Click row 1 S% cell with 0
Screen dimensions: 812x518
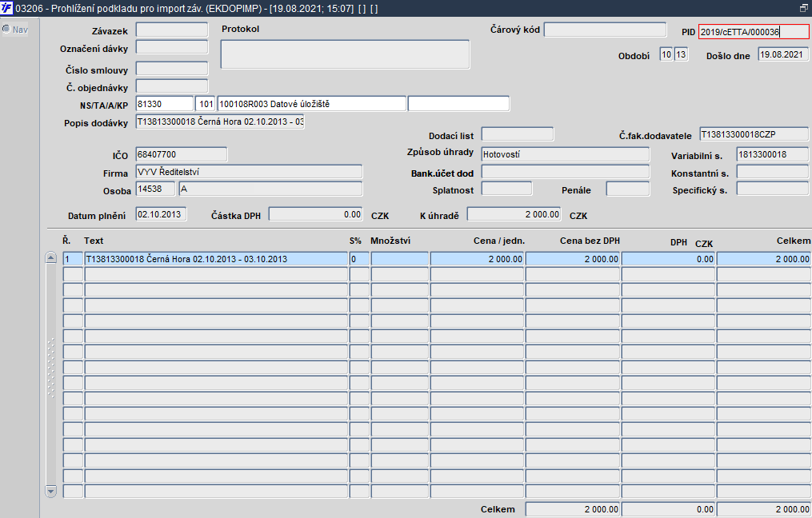pyautogui.click(x=359, y=259)
